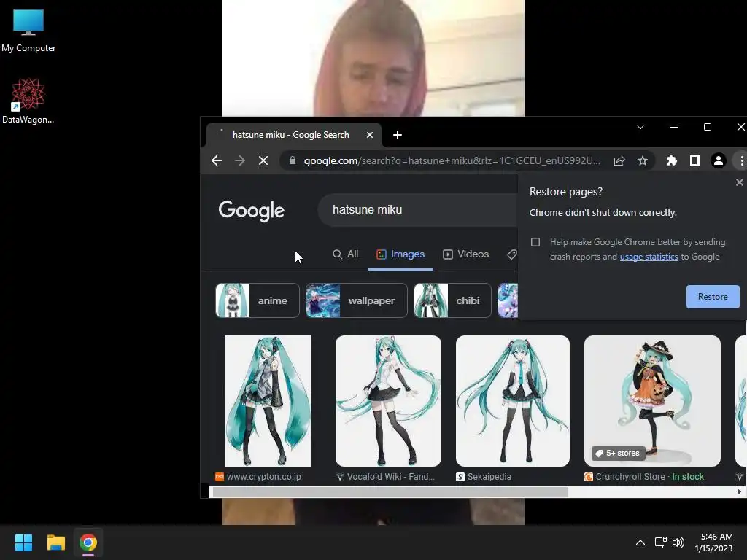The height and width of the screenshot is (560, 747).
Task: Open the Chrome profile avatar
Action: [719, 161]
